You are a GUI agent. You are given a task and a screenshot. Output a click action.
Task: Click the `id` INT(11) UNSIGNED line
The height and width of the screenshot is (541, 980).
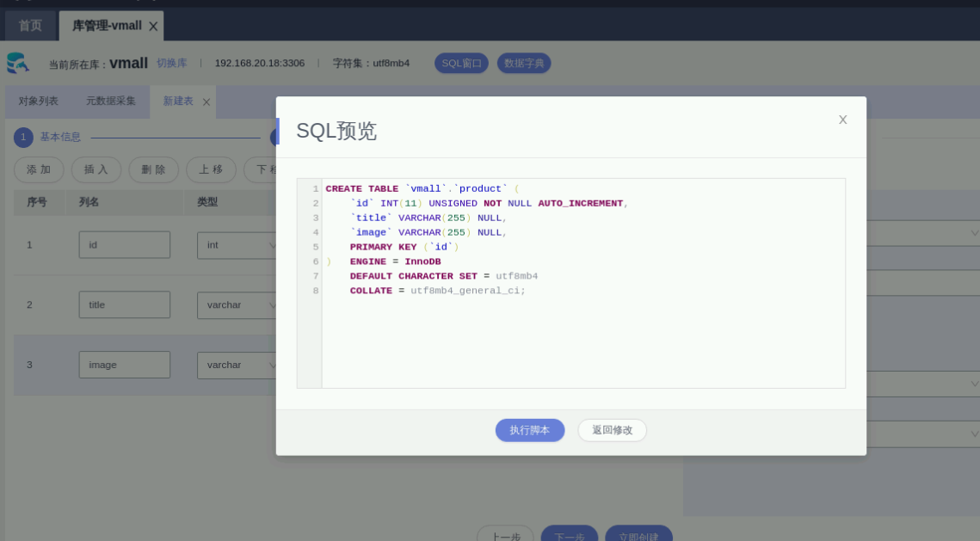(489, 204)
